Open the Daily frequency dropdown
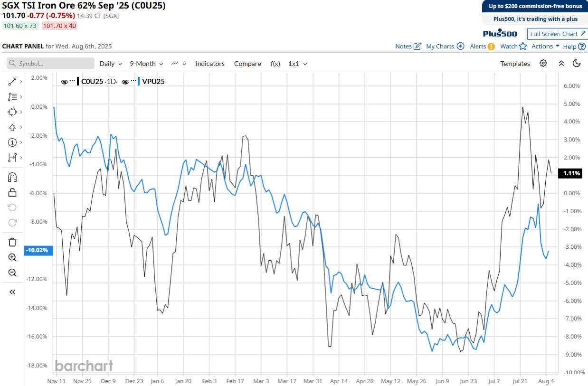588x386 pixels. tap(111, 64)
